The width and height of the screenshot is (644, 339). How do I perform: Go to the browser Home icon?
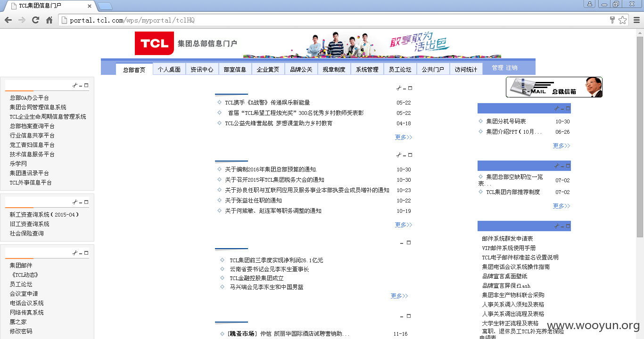[x=49, y=20]
